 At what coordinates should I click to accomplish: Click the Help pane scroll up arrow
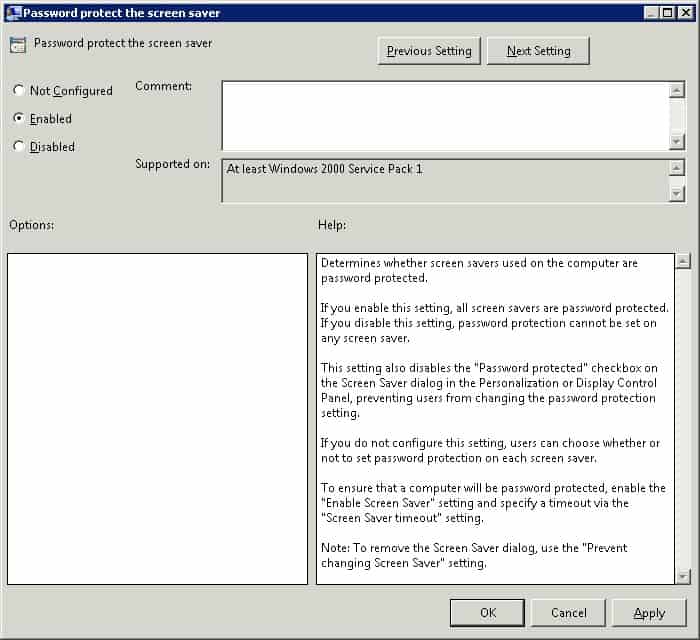[683, 261]
